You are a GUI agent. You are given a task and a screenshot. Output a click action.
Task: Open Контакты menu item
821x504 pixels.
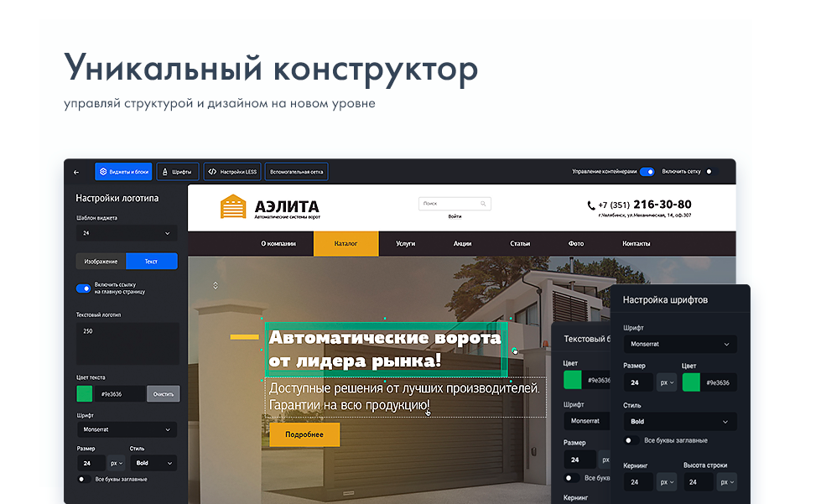637,243
